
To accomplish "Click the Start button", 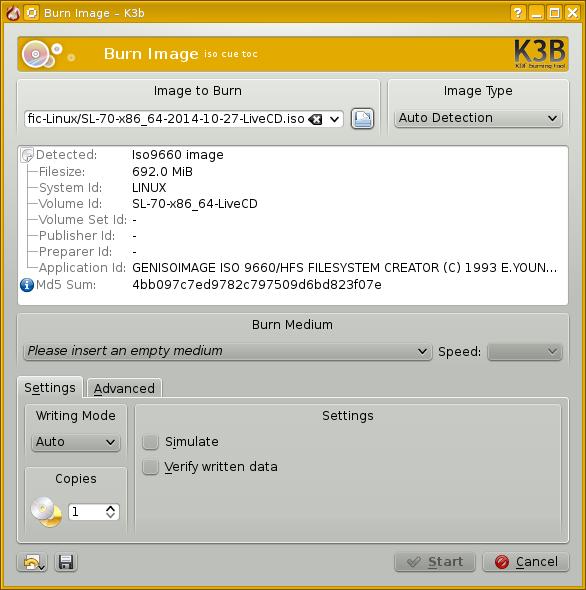I will pos(435,562).
